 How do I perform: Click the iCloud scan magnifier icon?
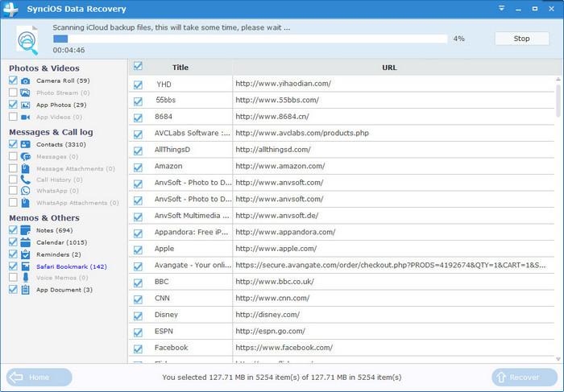[27, 40]
